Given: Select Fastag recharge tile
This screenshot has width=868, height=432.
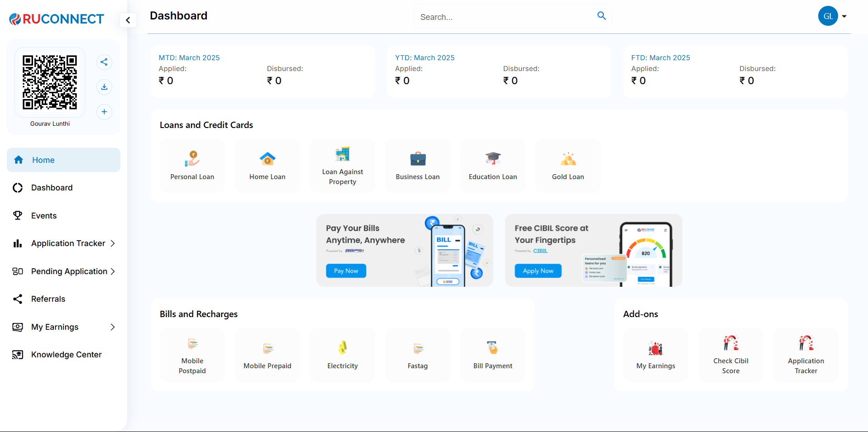Looking at the screenshot, I should (417, 355).
